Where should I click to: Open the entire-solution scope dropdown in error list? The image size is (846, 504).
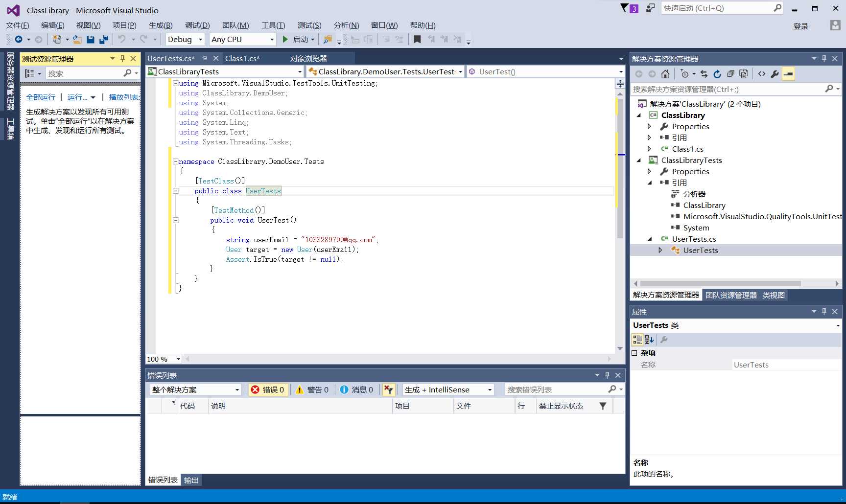pos(195,389)
